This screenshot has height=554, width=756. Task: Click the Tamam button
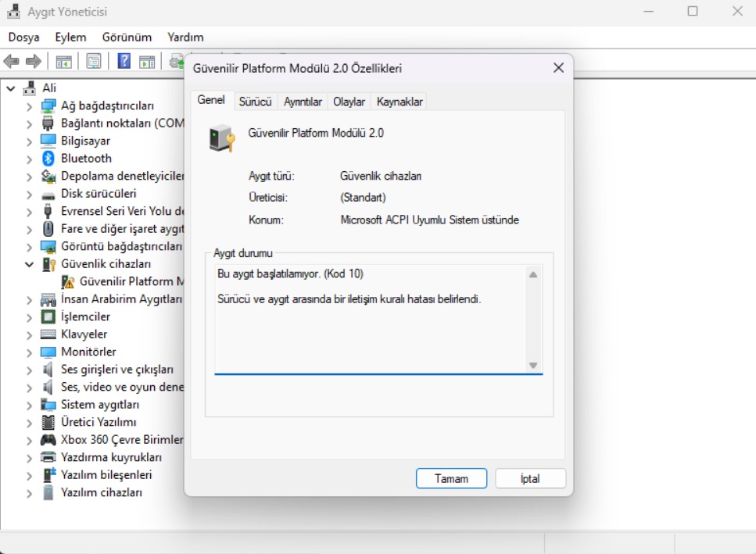click(x=451, y=478)
